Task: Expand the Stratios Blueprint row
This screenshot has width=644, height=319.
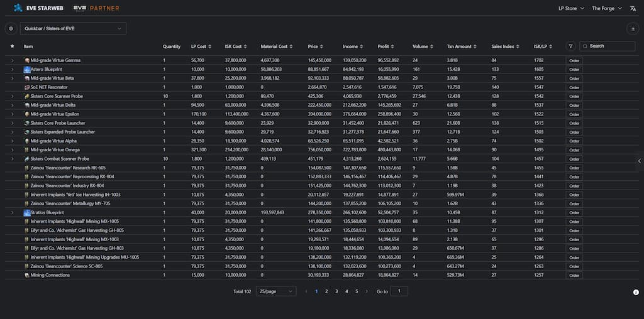Action: (x=13, y=213)
